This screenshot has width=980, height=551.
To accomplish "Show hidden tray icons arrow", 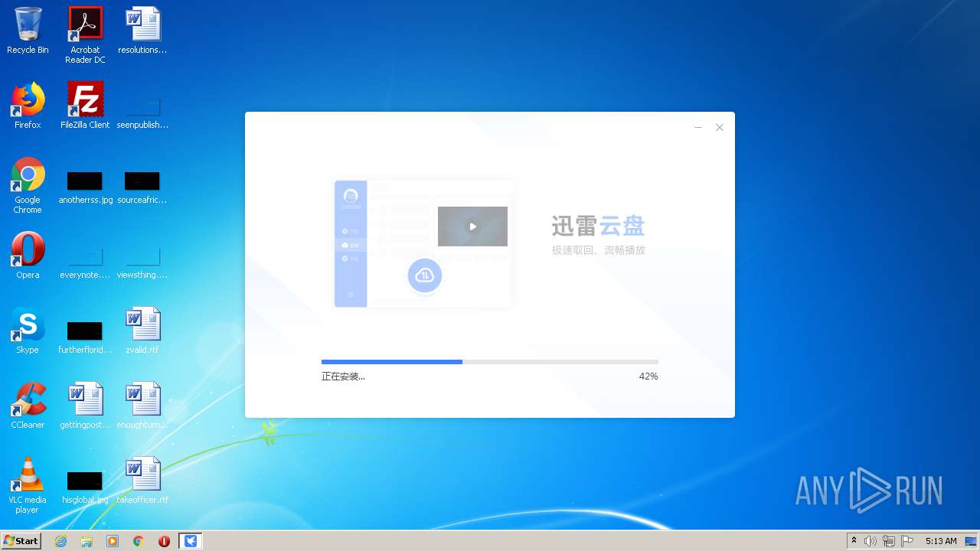I will tap(854, 541).
